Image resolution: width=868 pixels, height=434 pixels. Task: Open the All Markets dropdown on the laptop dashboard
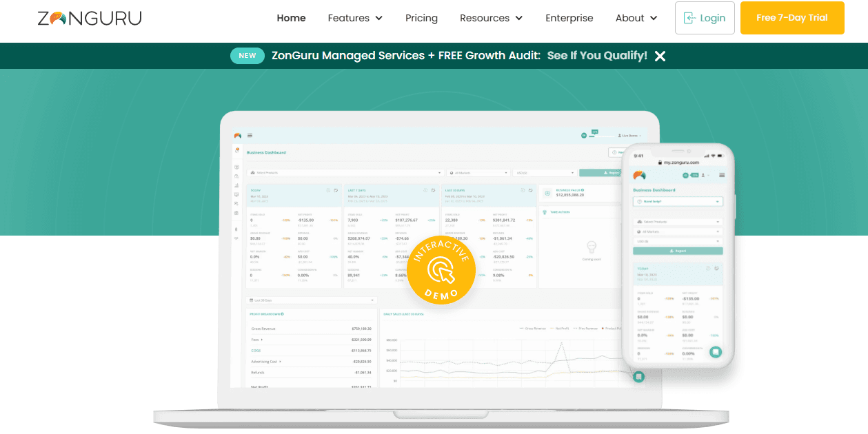tap(478, 172)
